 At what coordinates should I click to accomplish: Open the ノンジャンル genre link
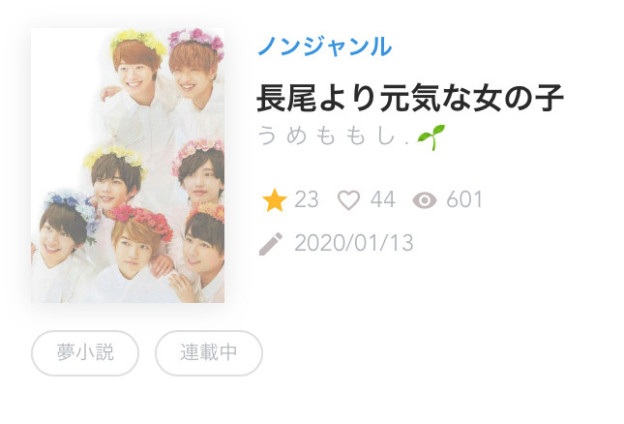(325, 46)
